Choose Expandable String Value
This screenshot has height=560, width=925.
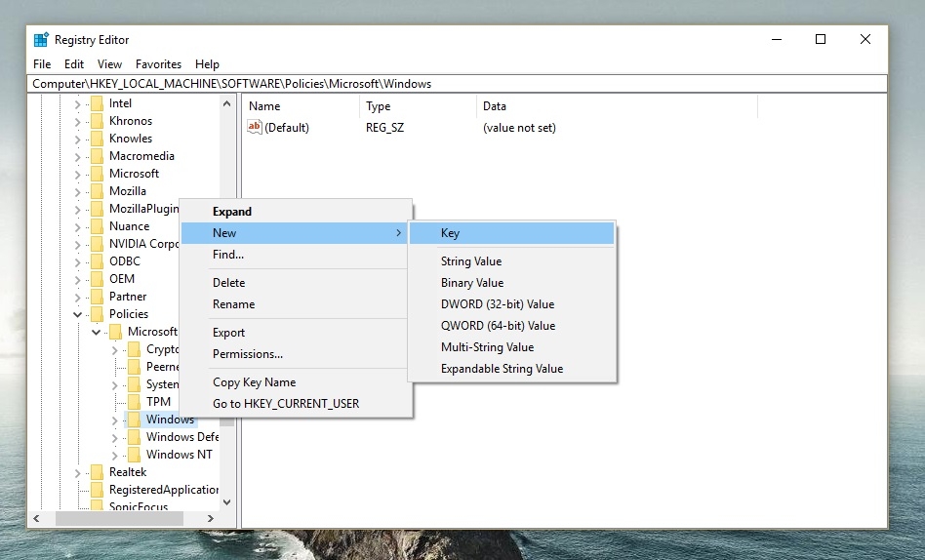[512, 368]
